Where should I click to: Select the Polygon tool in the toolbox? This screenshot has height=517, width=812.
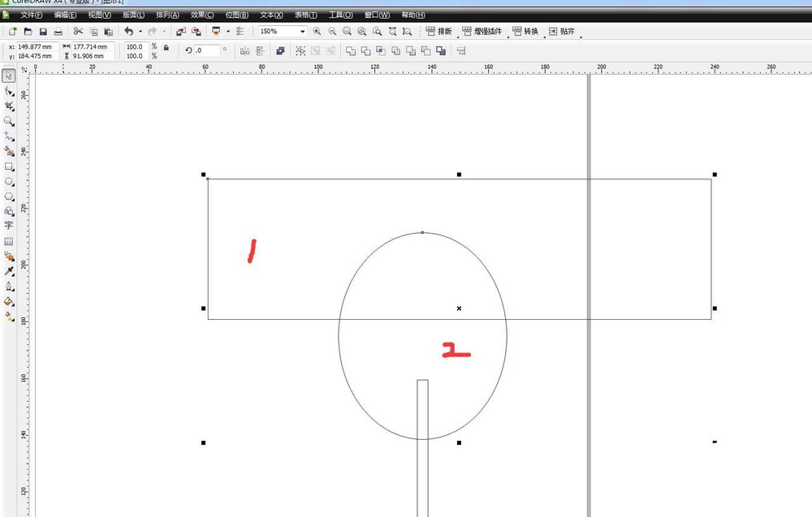tap(9, 196)
